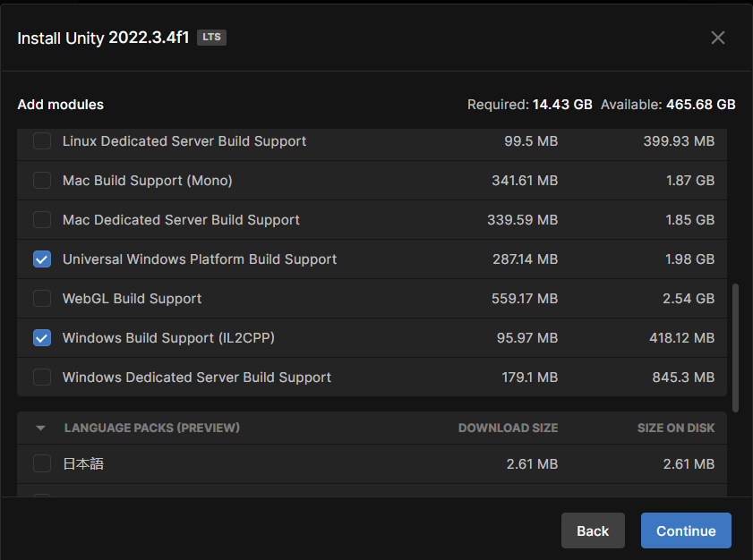Click the Language Packs (Preview) header
This screenshot has height=560, width=753.
tap(151, 428)
